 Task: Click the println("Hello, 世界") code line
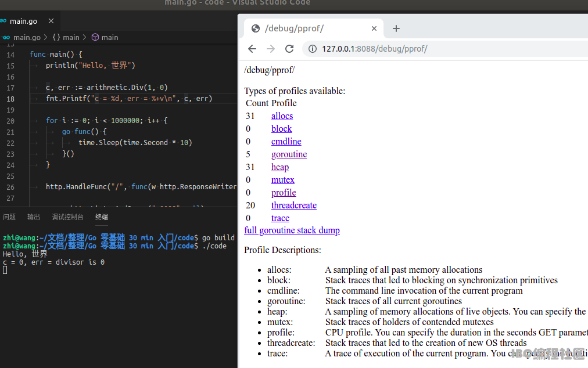[91, 65]
